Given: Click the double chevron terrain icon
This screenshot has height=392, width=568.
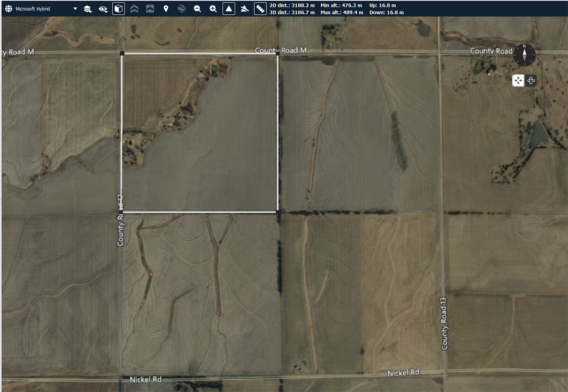Looking at the screenshot, I should 134,9.
